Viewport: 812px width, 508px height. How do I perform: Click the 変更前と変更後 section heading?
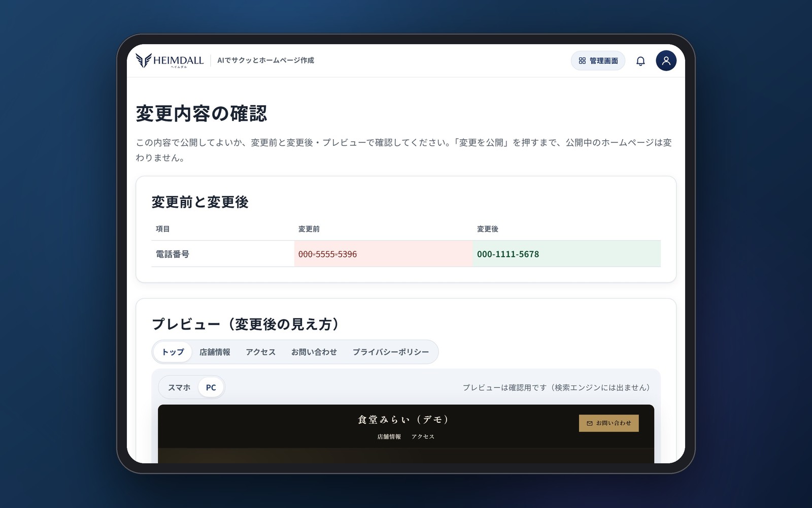200,202
